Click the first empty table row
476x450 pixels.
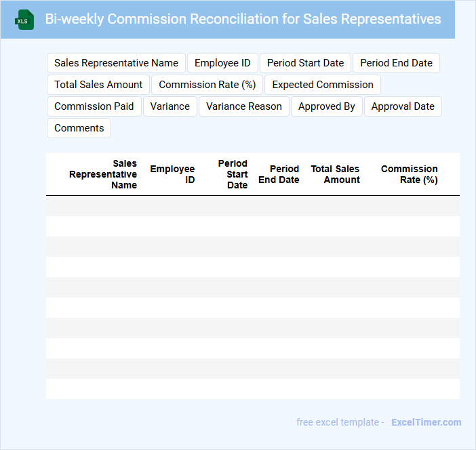pyautogui.click(x=252, y=206)
